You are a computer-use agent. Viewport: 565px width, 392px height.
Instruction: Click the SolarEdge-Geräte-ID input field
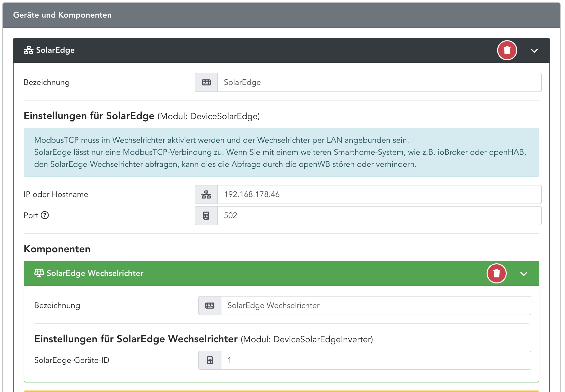coord(376,360)
